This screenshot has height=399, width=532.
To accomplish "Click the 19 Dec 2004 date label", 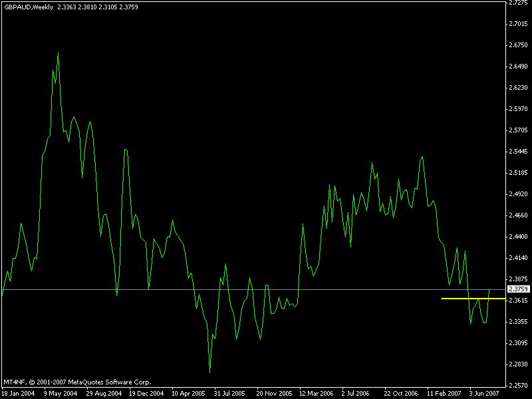I will pos(146,393).
